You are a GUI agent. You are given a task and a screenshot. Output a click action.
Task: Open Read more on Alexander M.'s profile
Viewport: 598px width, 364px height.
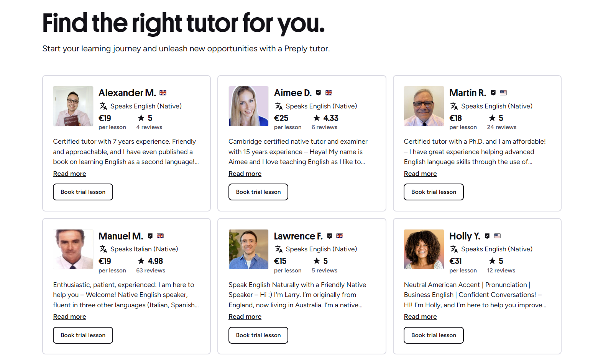click(x=69, y=174)
